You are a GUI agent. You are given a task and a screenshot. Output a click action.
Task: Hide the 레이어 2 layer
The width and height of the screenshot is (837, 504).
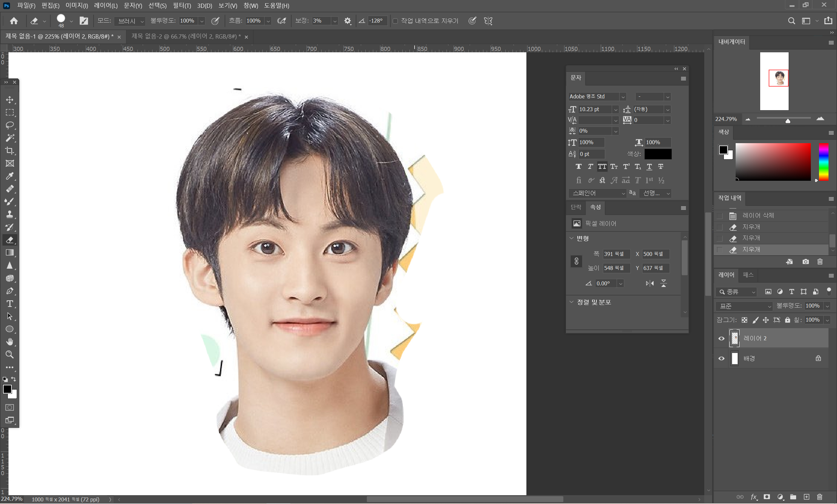click(722, 339)
